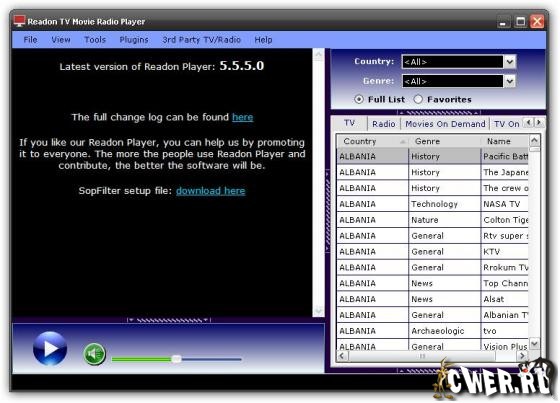Screen dimensions: 560x403
Task: Switch to the Radio tab
Action: (384, 124)
